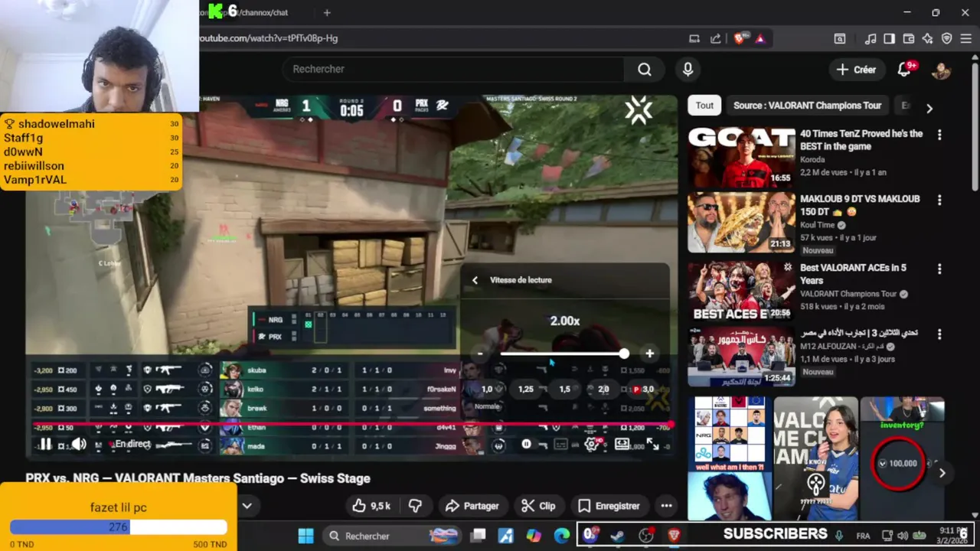This screenshot has height=551, width=980.
Task: Like the video with the 9,5 k thumbs-up
Action: coord(371,506)
